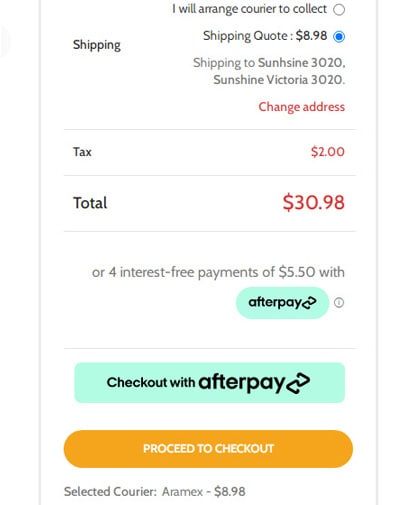This screenshot has height=505, width=413.
Task: Click the Tax row label
Action: tap(82, 152)
